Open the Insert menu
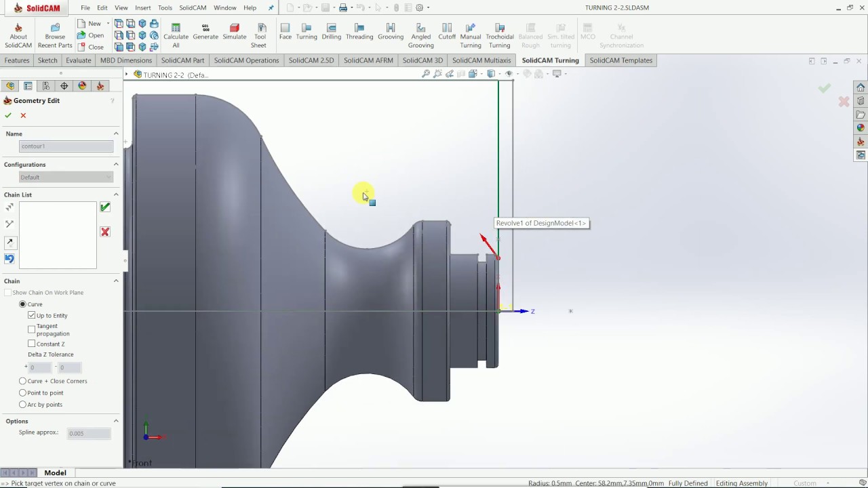 pyautogui.click(x=143, y=7)
